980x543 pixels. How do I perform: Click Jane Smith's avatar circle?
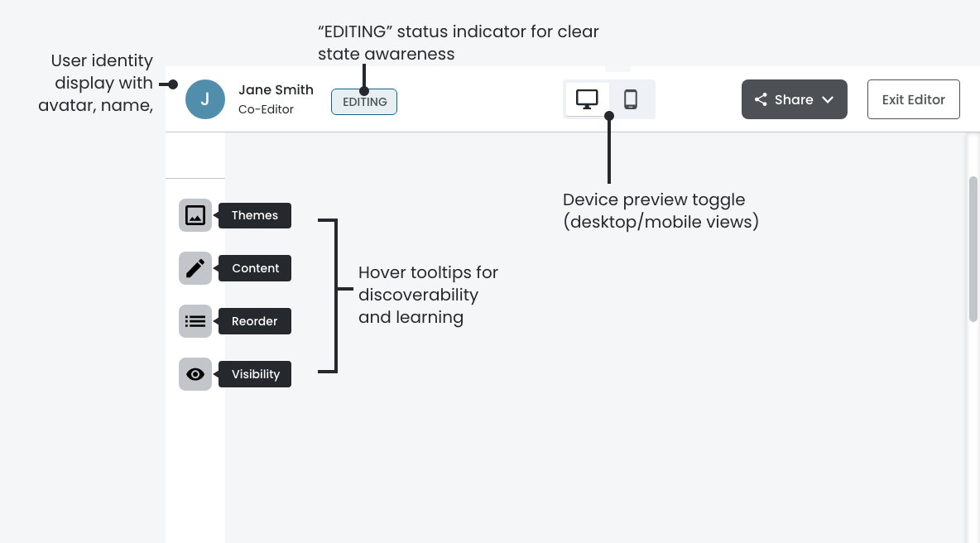(205, 99)
